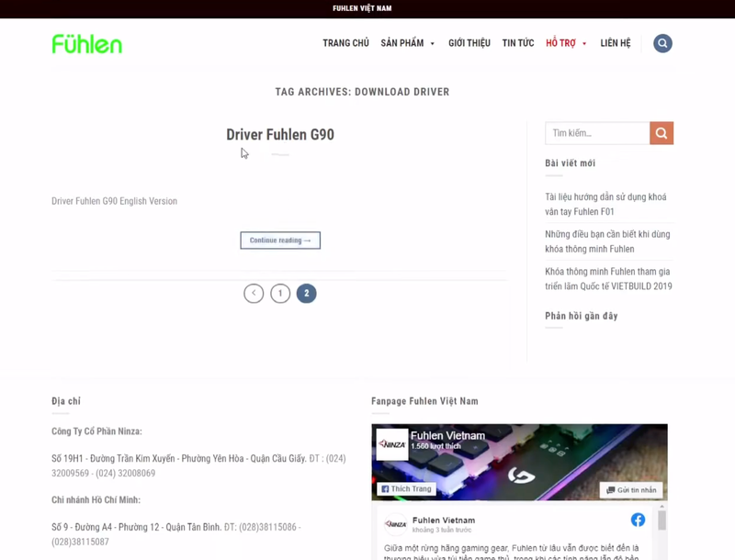Expand the HỖ TRỢ dropdown arrow
735x560 pixels.
coord(584,43)
